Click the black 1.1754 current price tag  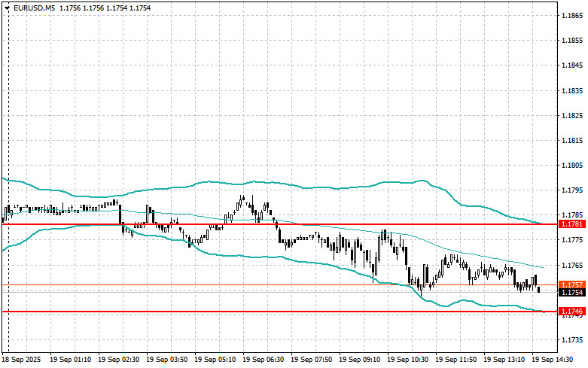[x=572, y=292]
